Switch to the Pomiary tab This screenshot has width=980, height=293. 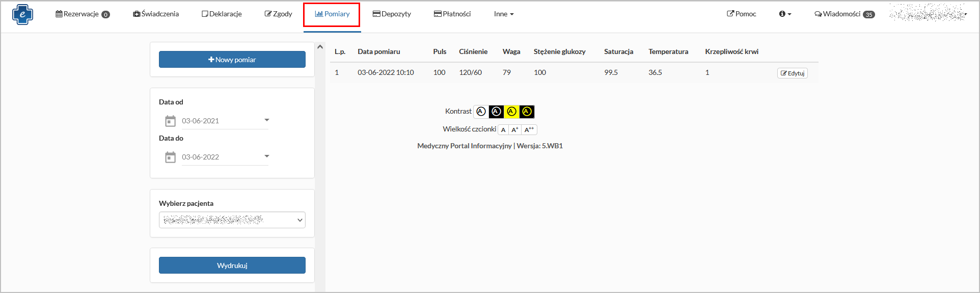pos(332,14)
